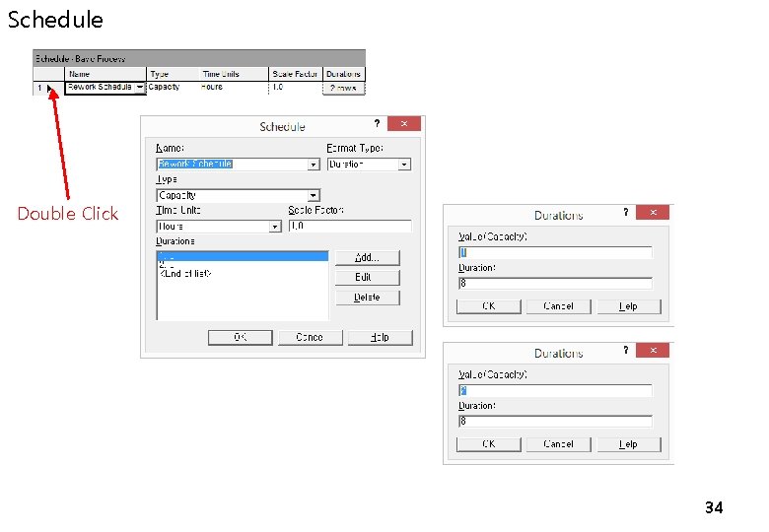Click OK in upper Durations dialog

point(488,306)
